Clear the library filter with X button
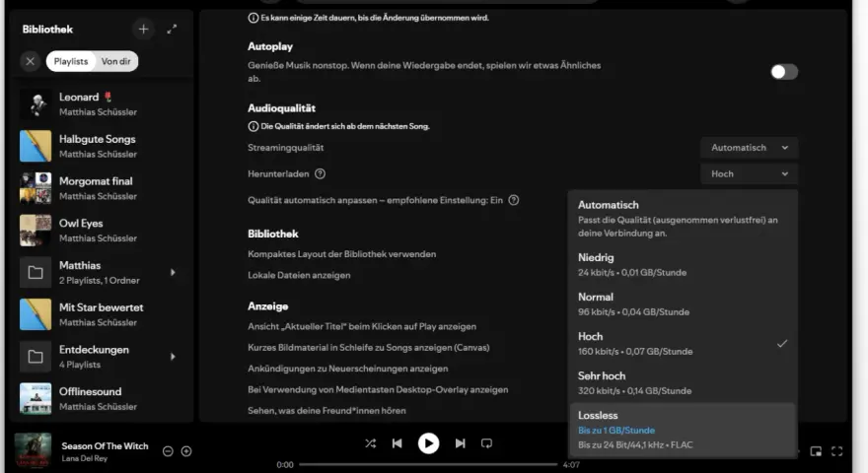Screen dimensions: 868x473 pyautogui.click(x=31, y=61)
